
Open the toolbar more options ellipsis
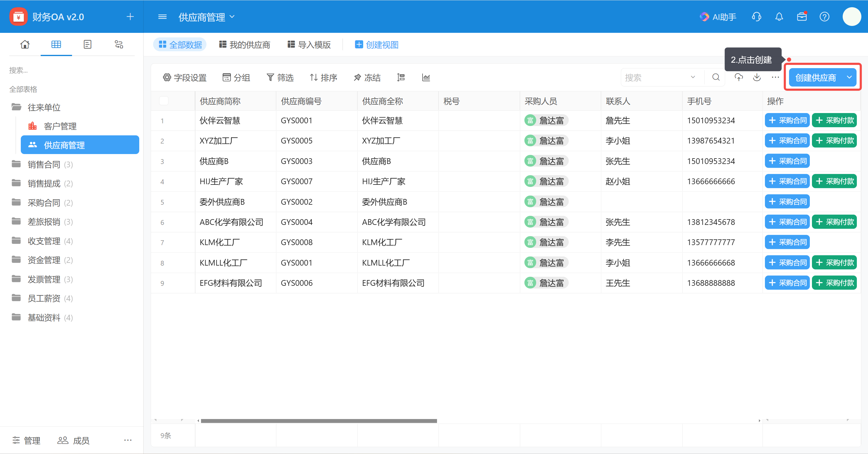775,77
